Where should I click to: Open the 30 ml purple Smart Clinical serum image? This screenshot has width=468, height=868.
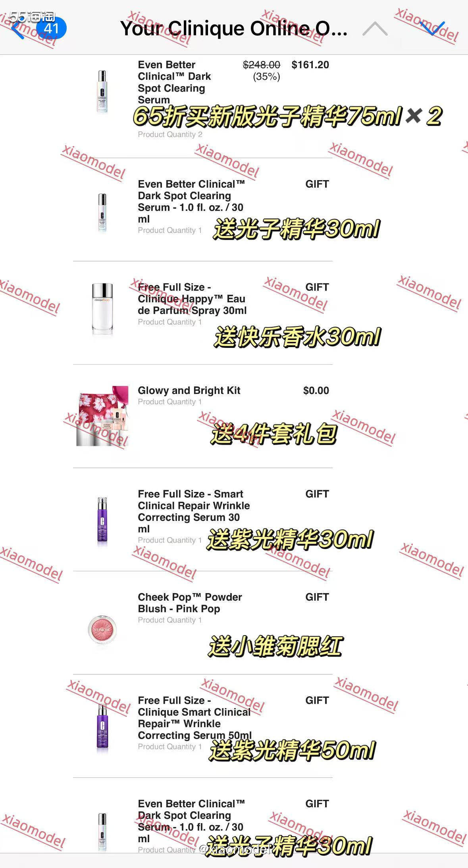pos(102,520)
